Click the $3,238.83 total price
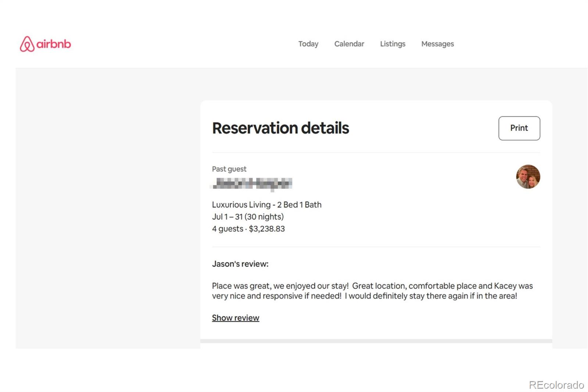Screen dimensions: 588x392 point(267,229)
